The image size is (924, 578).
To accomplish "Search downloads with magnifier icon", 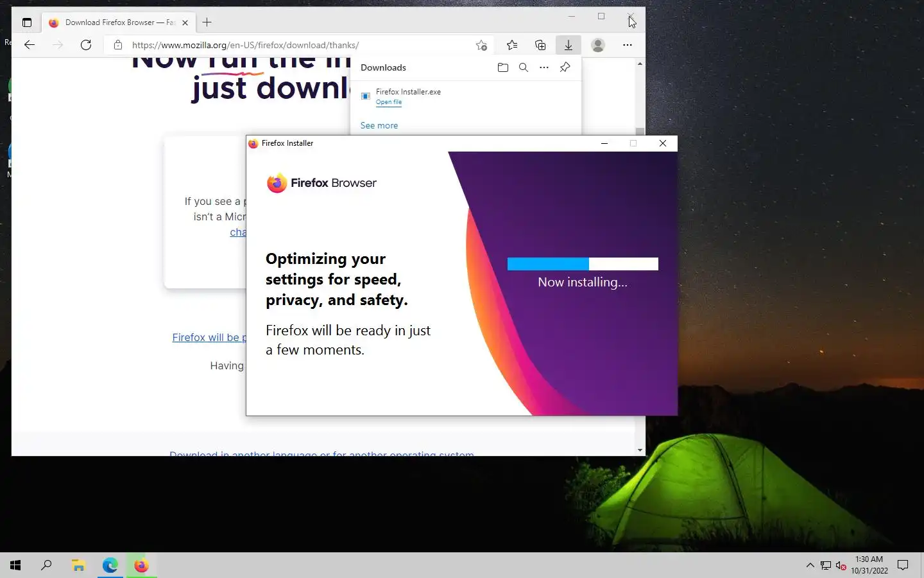I will click(x=524, y=67).
